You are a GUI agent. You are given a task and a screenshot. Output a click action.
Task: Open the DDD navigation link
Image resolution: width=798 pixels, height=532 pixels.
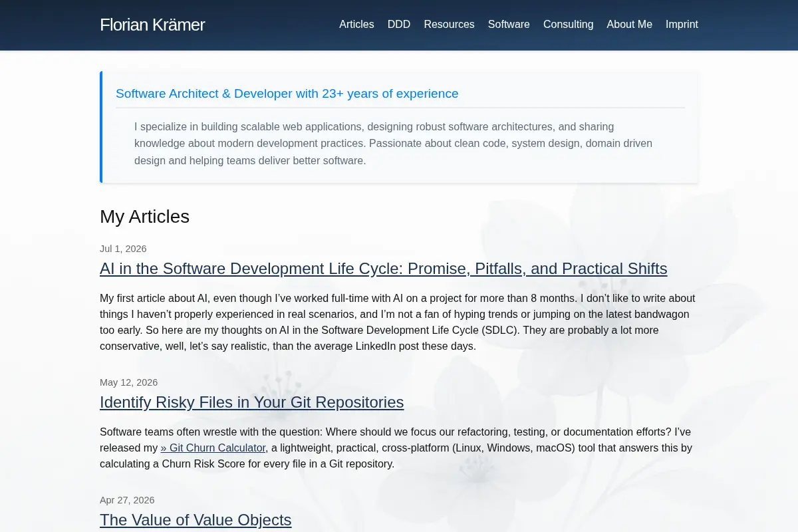pos(399,25)
